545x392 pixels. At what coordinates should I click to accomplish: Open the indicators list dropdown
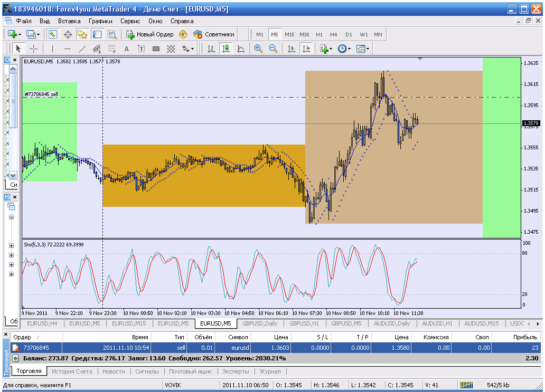[326, 49]
